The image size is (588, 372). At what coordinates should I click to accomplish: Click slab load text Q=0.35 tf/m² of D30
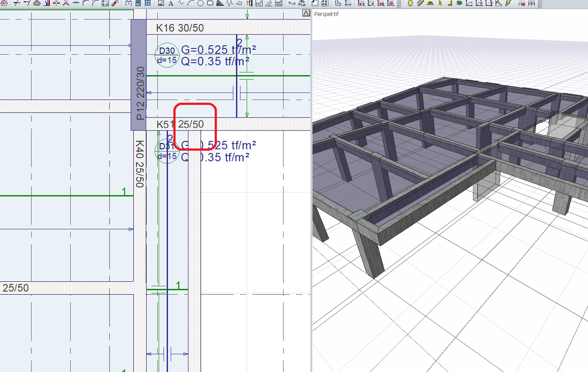click(x=215, y=61)
